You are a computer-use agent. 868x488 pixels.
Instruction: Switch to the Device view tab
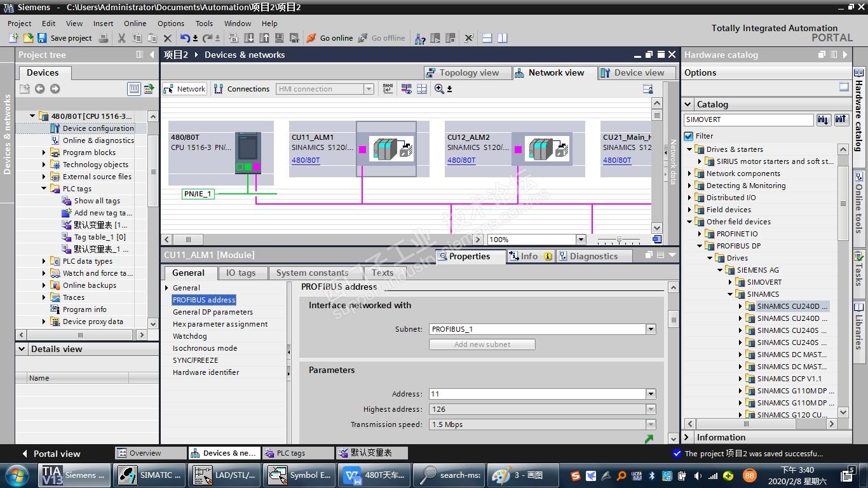(632, 73)
